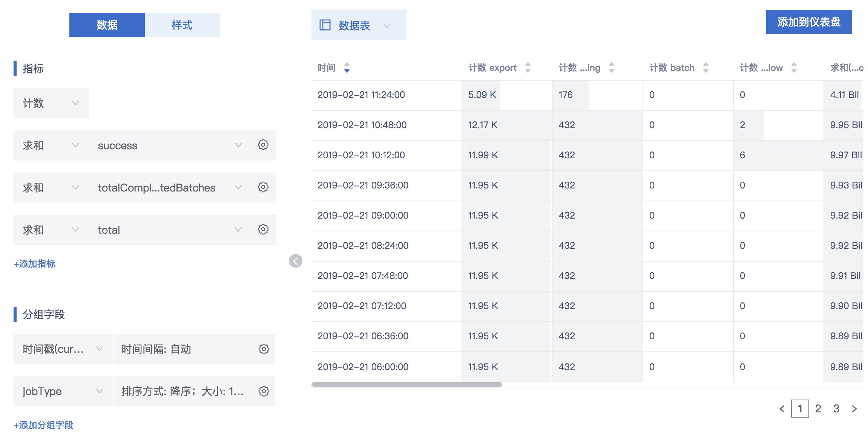The width and height of the screenshot is (868, 438).
Task: Collapse the left configuration panel
Action: point(296,261)
